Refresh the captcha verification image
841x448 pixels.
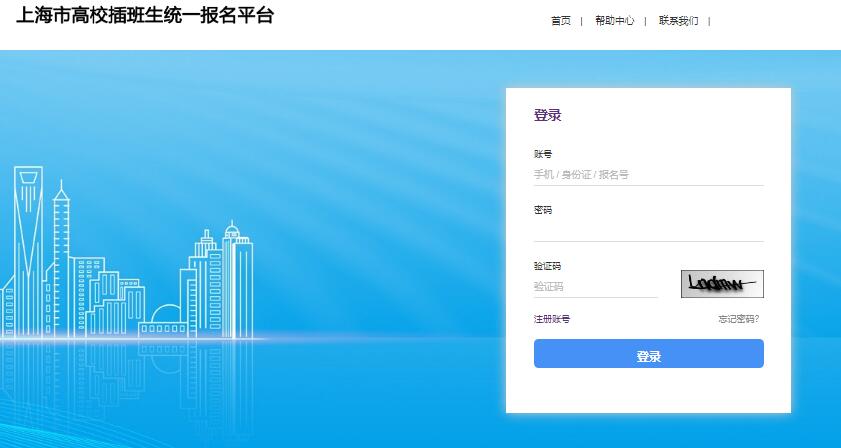pos(722,284)
